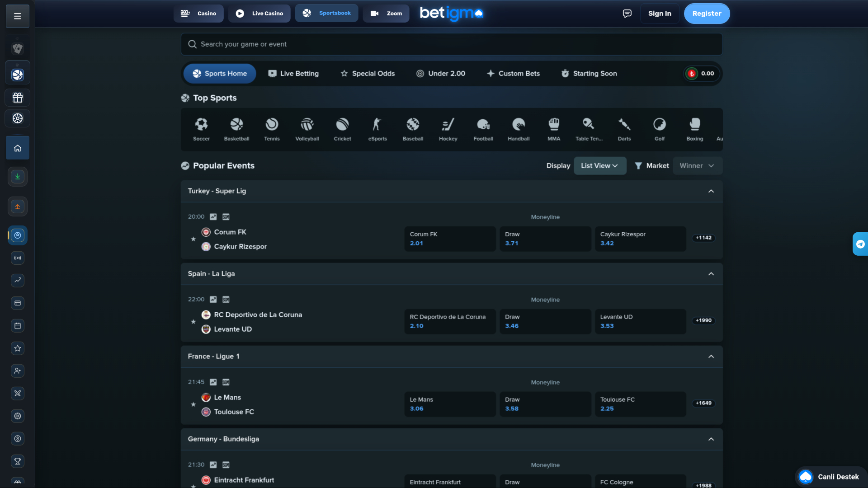Open the Starting Soon tab
Screen dimensions: 868x488
point(589,74)
